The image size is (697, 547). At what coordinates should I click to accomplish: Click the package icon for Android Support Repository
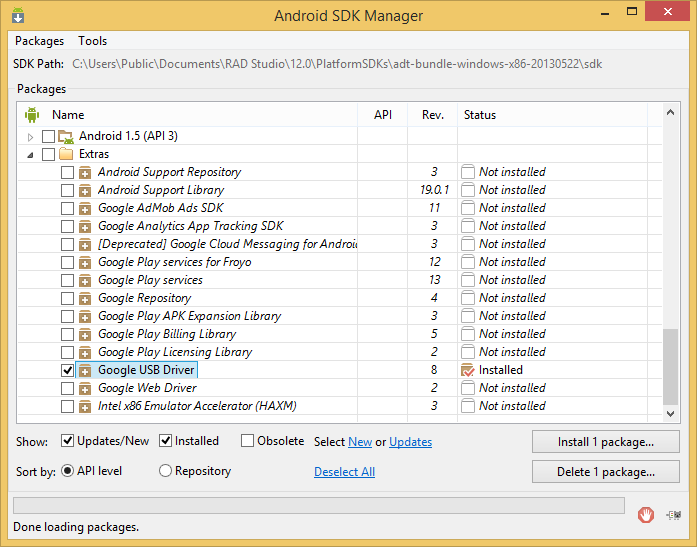tap(85, 172)
